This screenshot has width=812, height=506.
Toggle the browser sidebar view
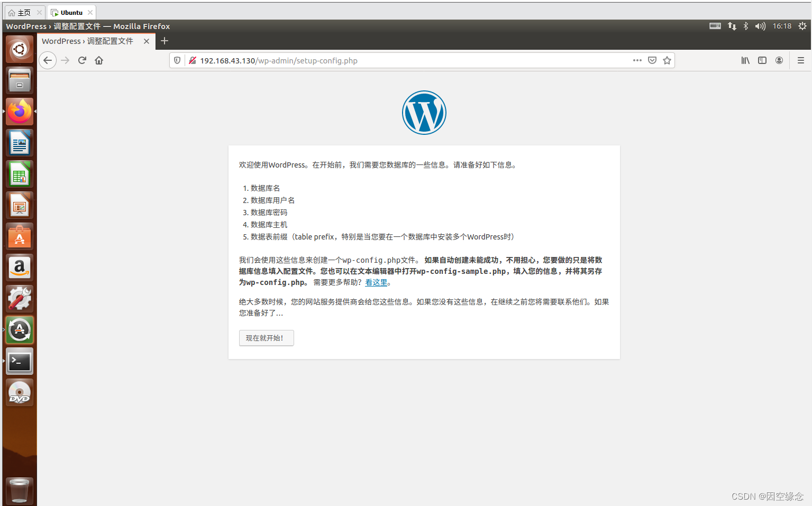pyautogui.click(x=762, y=60)
